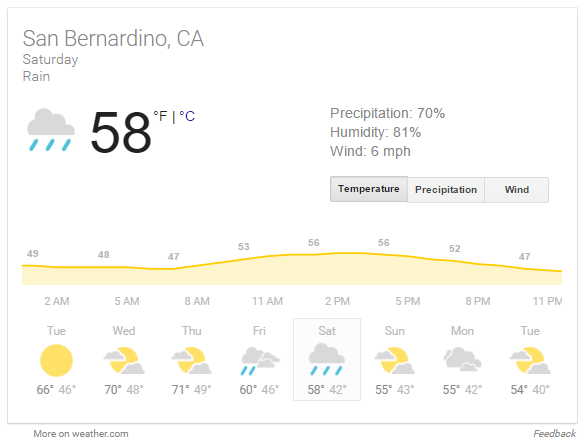Select Monday's cloudy forecast icon

pos(462,359)
